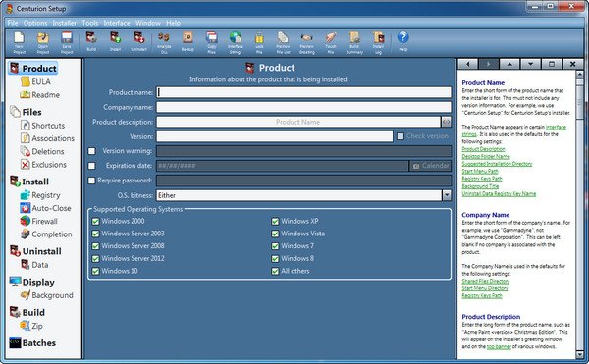Focus the Product name input field

pos(304,92)
